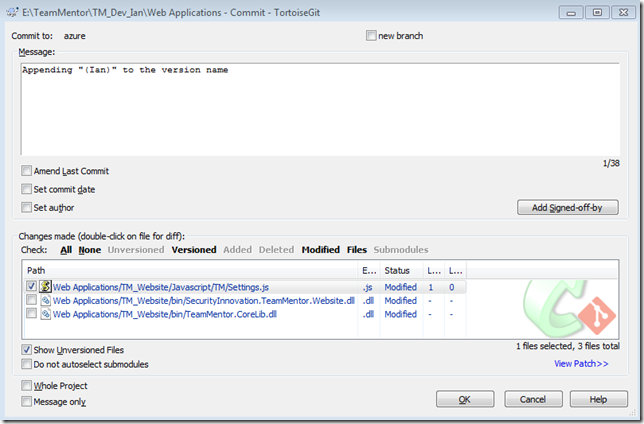644x424 pixels.
Task: Check the Set author box
Action: click(x=26, y=207)
